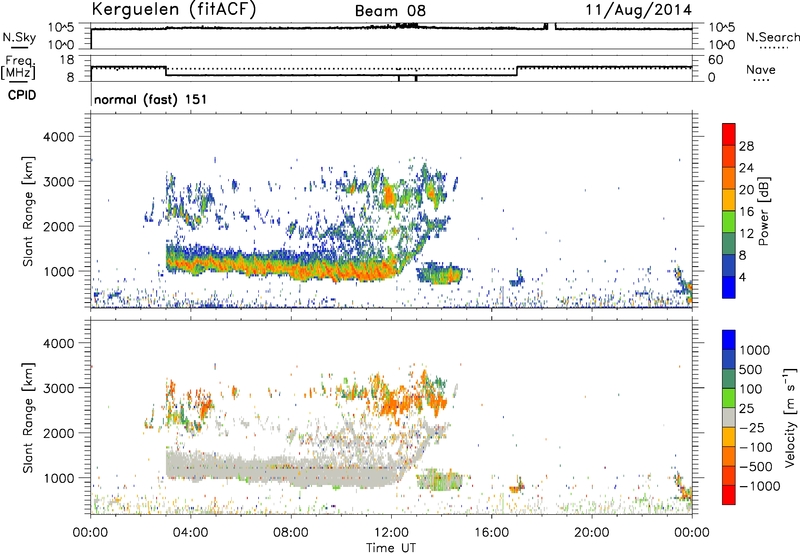The width and height of the screenshot is (800, 554).
Task: Select the '-1000' Velocity colorbar label
Action: click(x=760, y=486)
